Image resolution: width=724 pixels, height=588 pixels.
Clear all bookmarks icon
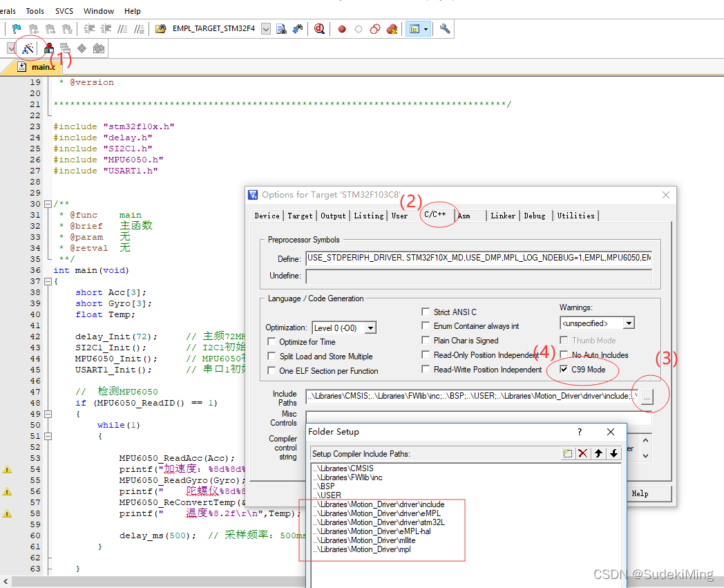pyautogui.click(x=68, y=29)
